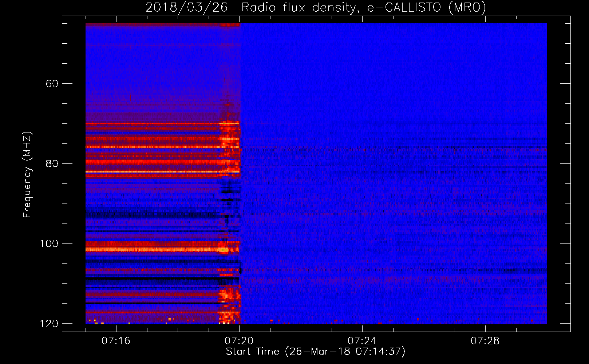589x364 pixels.
Task: Click the 'Start Time (26-Mar-18 07:14:37)' label
Action: click(x=316, y=352)
